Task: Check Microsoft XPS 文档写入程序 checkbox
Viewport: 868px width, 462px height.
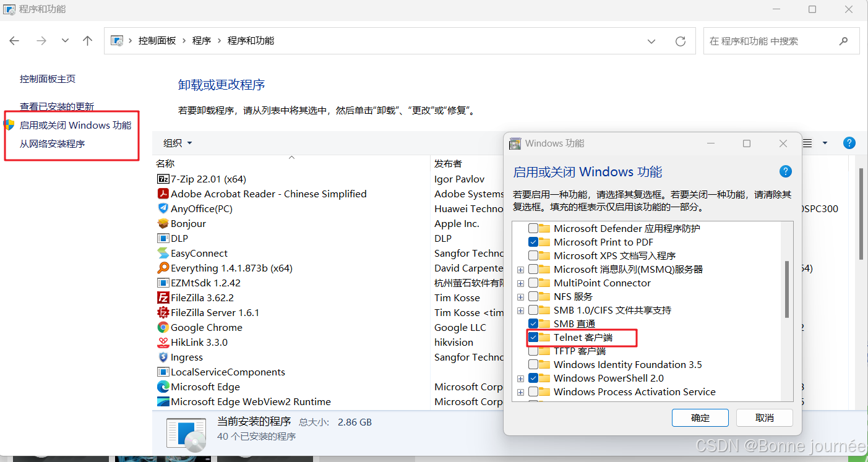Action: coord(533,255)
